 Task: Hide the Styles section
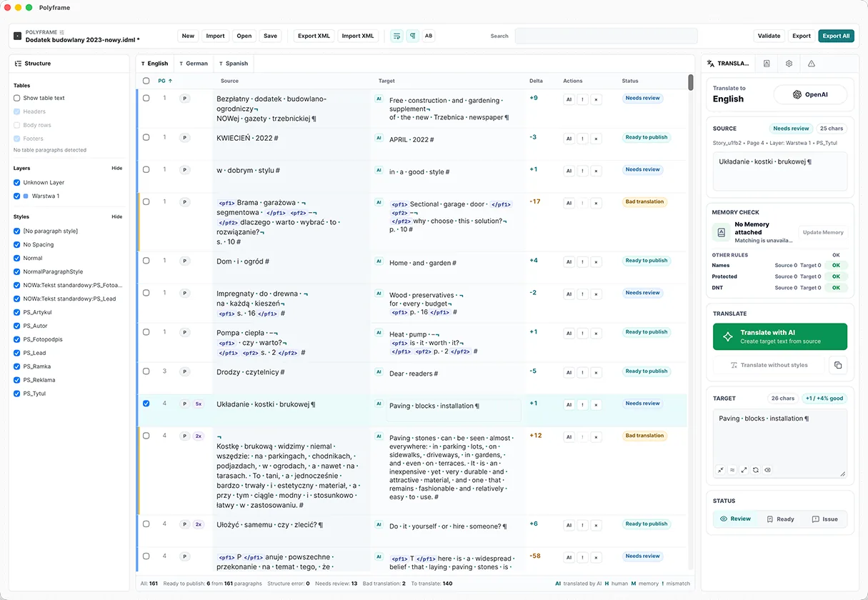(117, 217)
